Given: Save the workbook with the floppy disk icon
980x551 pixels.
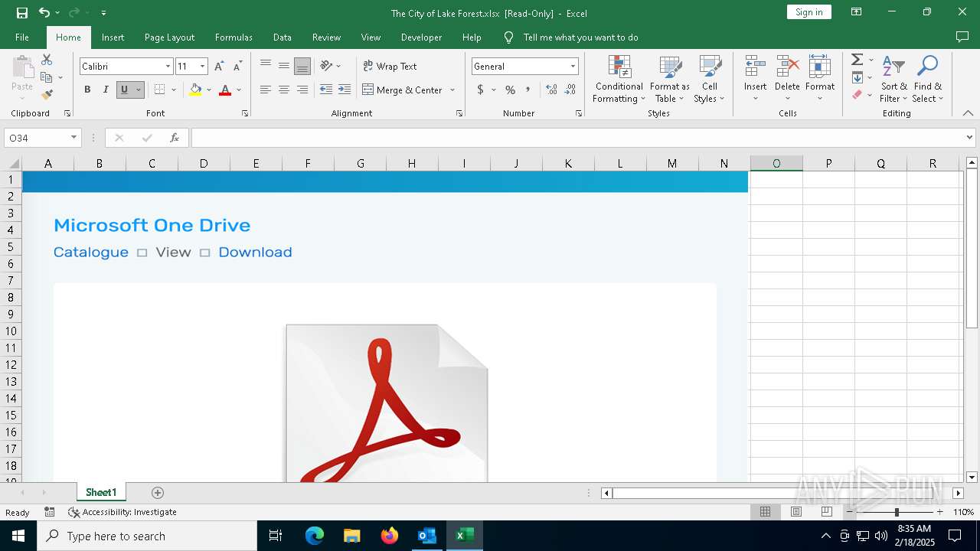Looking at the screenshot, I should click(x=22, y=13).
